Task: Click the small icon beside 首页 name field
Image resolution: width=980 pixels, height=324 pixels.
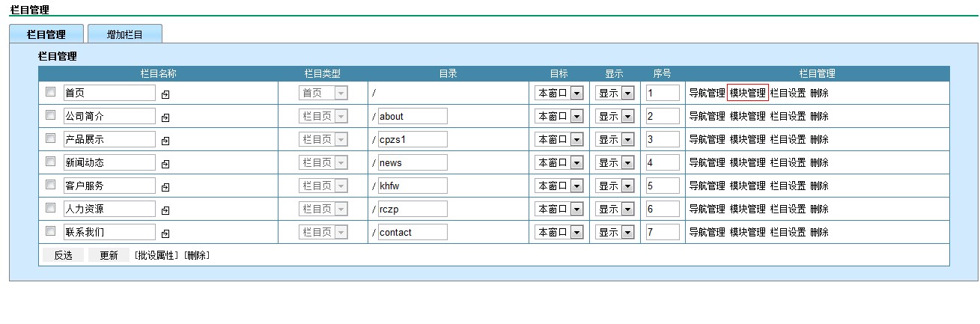Action: [165, 94]
